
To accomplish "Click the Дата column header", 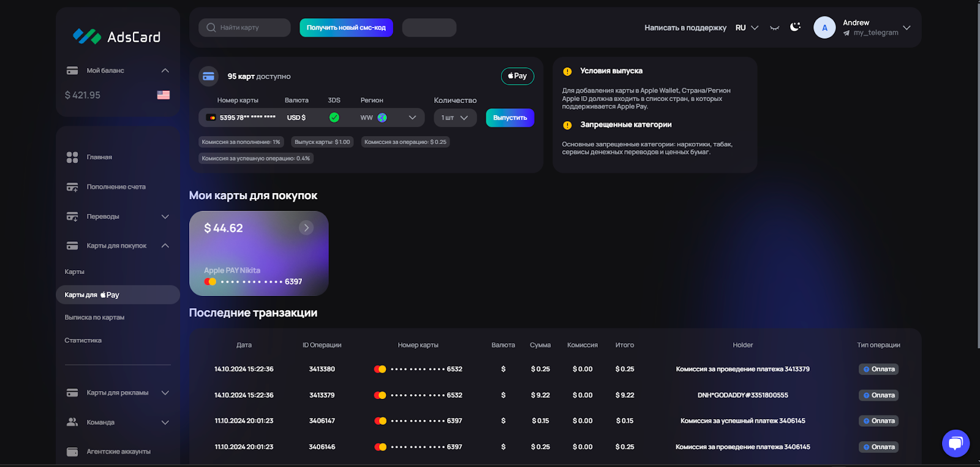I will (244, 345).
